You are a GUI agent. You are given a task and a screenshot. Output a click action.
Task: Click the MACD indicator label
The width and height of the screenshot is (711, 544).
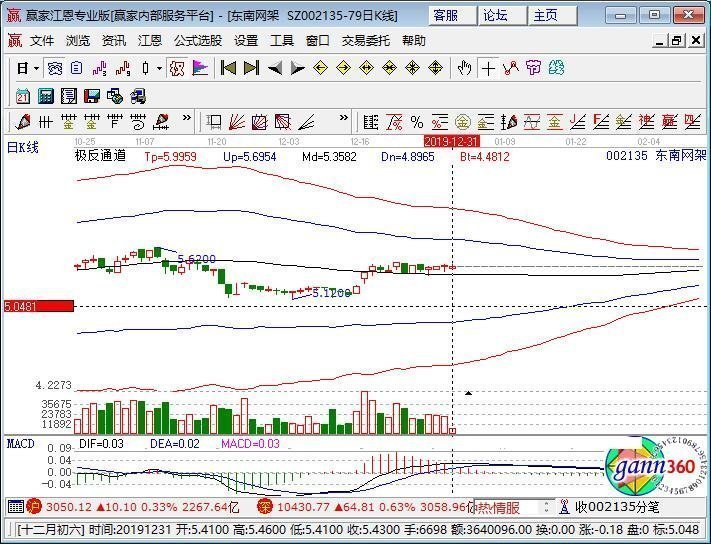(20, 444)
